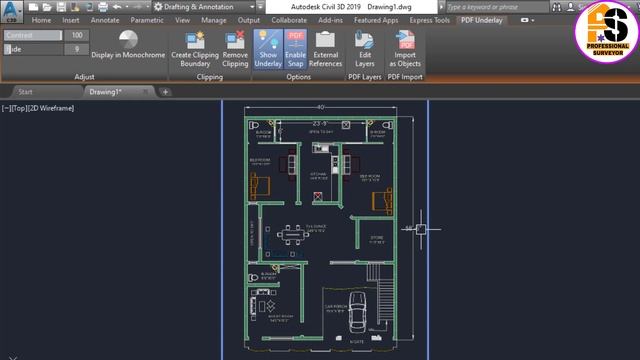Click the Open file folder icon
Screen dimensions: 640x360
click(47, 7)
